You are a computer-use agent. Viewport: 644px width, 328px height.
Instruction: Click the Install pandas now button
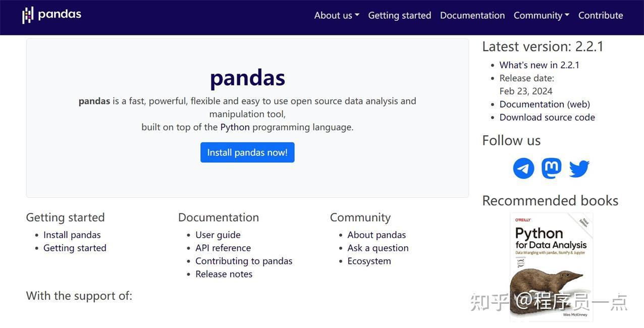click(x=247, y=152)
